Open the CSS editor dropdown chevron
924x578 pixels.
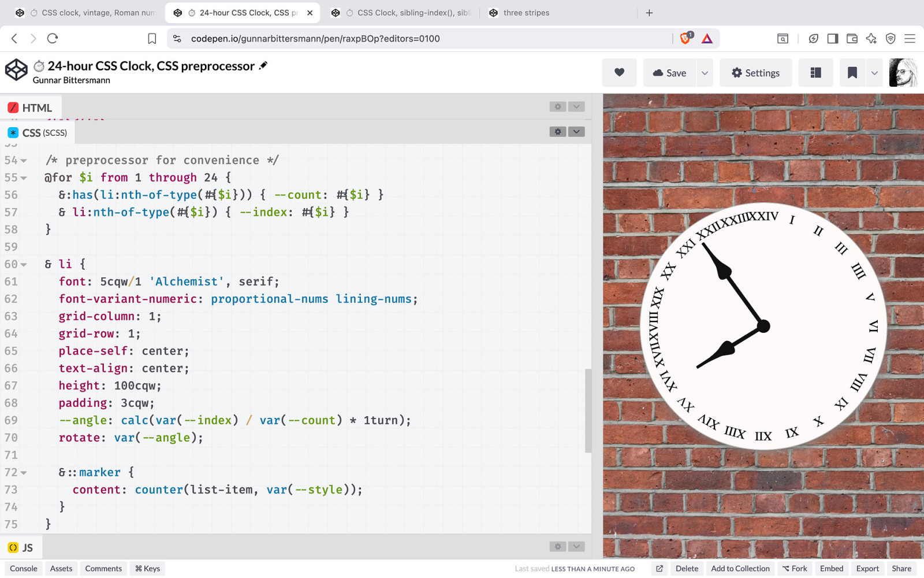[x=576, y=132]
